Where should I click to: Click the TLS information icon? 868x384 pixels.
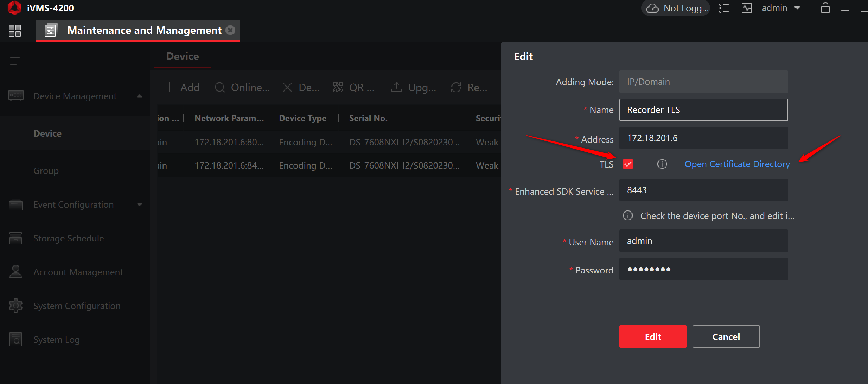click(x=662, y=164)
